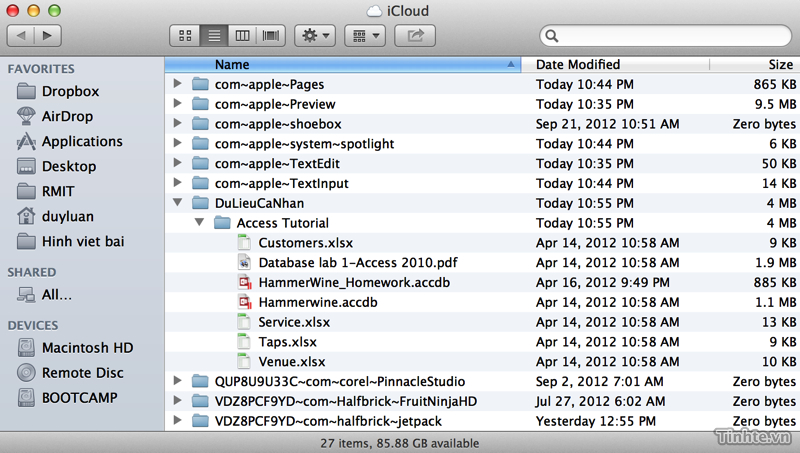The image size is (800, 453).
Task: Expand the com~apple~Pages folder
Action: 177,83
